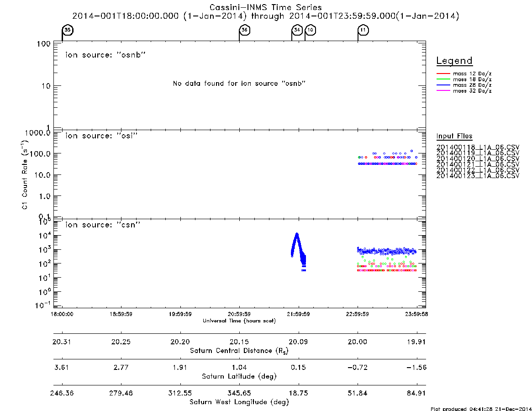
Task: Click the 19:59:59 time tick label
Action: [x=180, y=314]
